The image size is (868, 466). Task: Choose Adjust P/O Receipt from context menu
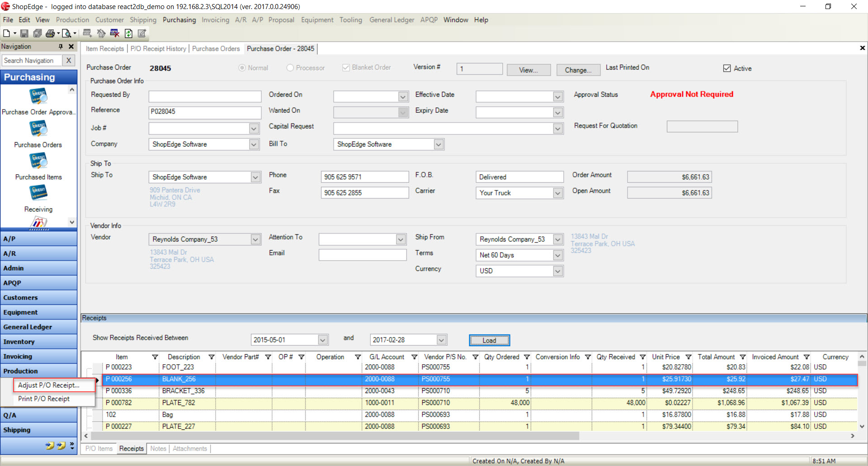point(49,385)
